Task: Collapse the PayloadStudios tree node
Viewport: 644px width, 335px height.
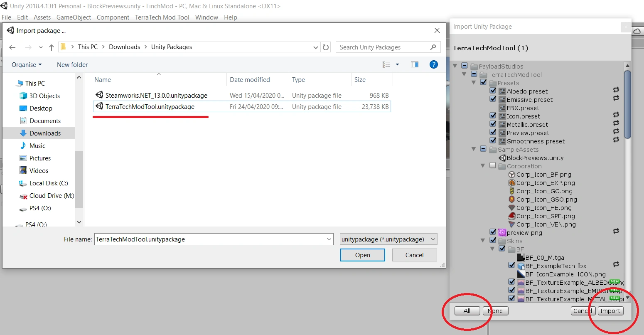Action: (x=455, y=66)
